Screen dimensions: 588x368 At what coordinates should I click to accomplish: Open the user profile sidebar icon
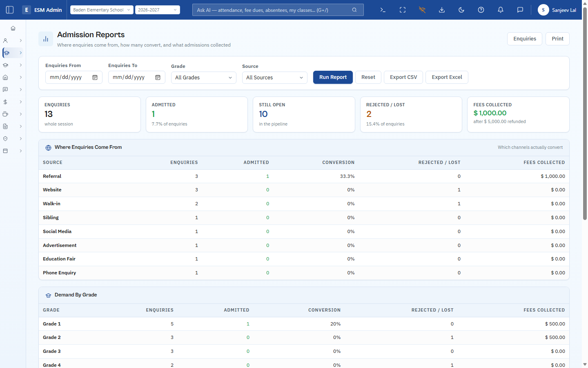pos(5,40)
